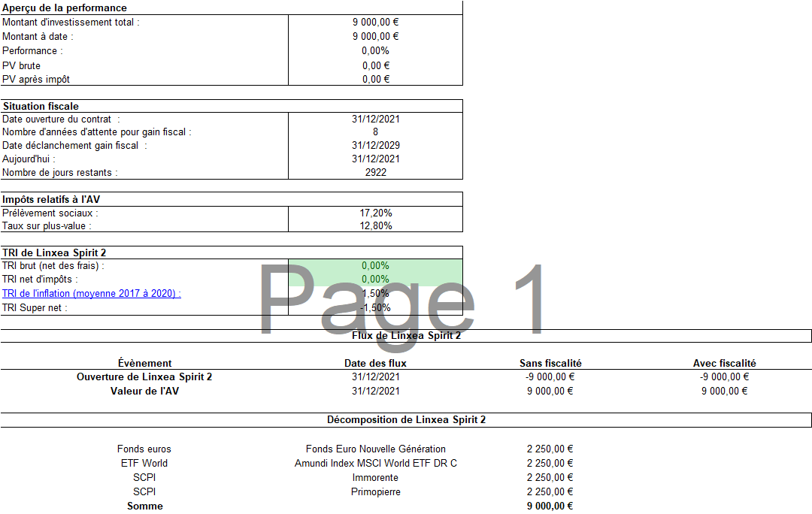The height and width of the screenshot is (514, 812).
Task: Click the "TRI Super net :" label
Action: coord(35,307)
